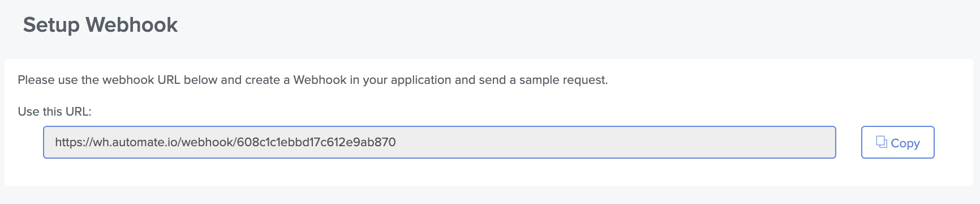The width and height of the screenshot is (980, 204).
Task: Click the webhook ID 608c1c1ebbd17c612e9ab870
Action: click(317, 142)
